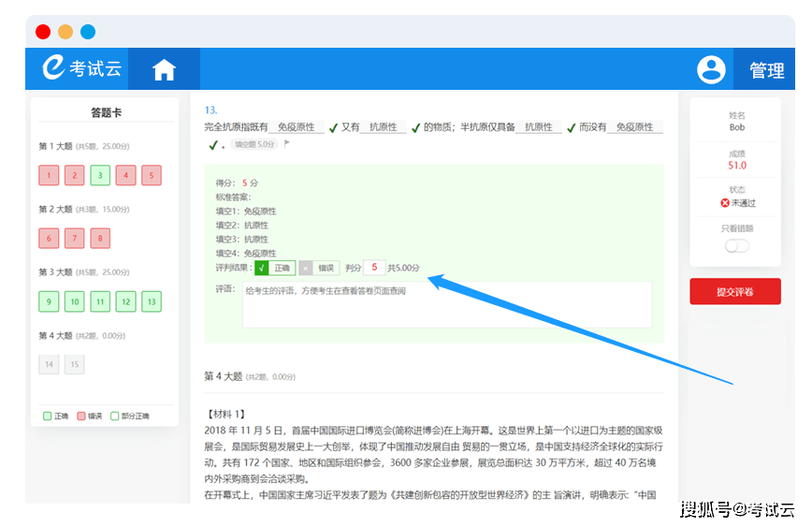Jump to question 4 in answer card
This screenshot has width=812, height=527.
[126, 175]
